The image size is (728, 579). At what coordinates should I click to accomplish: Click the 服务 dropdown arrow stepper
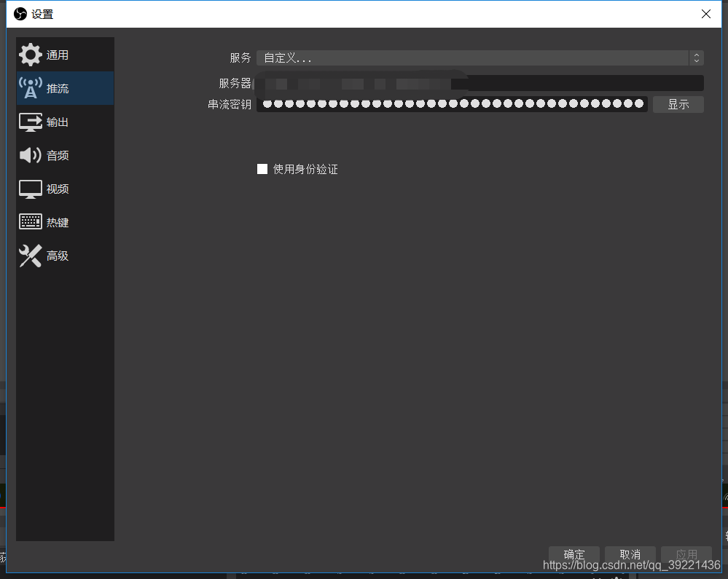[x=696, y=58]
